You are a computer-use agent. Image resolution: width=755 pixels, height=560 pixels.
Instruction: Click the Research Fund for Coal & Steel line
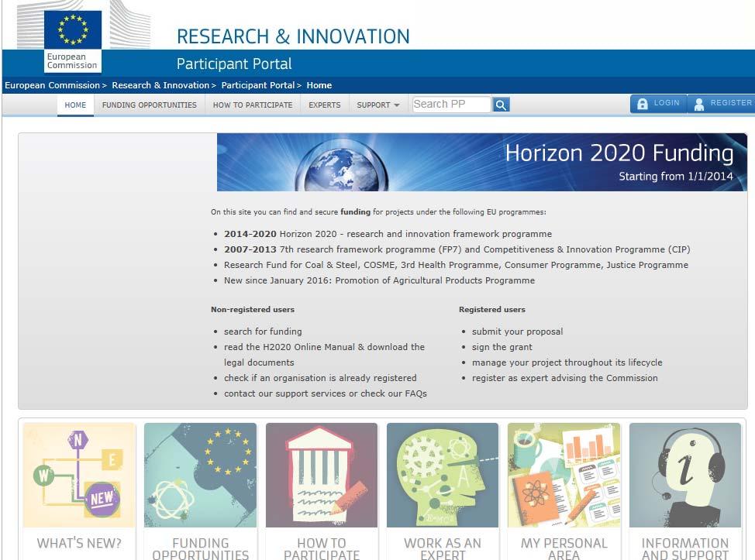[x=456, y=265]
